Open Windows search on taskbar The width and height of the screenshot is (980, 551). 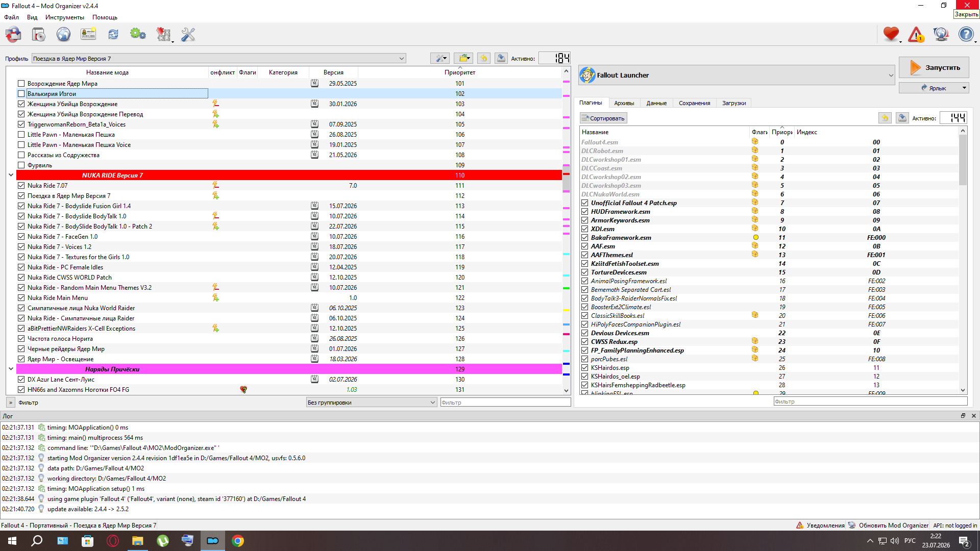(x=37, y=541)
